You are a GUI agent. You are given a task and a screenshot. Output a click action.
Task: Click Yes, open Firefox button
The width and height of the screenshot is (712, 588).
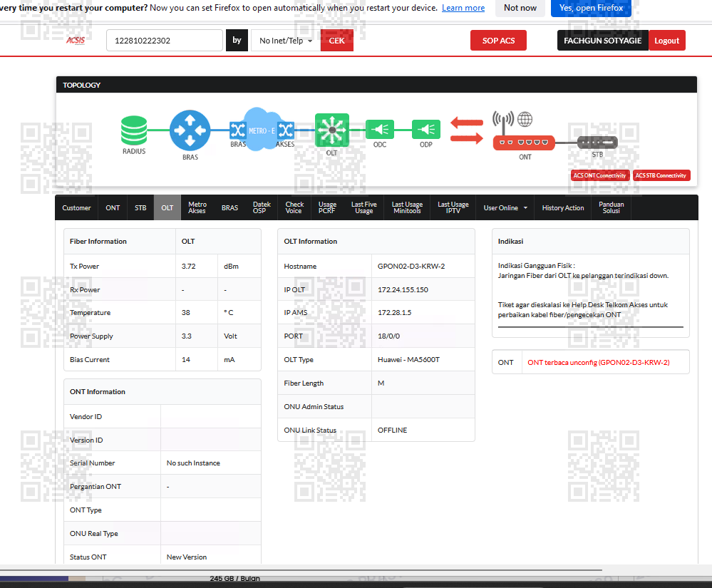pyautogui.click(x=591, y=8)
